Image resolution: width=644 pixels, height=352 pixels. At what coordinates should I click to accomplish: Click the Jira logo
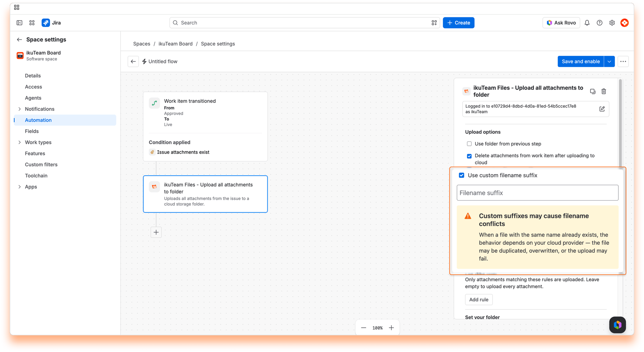pos(51,23)
